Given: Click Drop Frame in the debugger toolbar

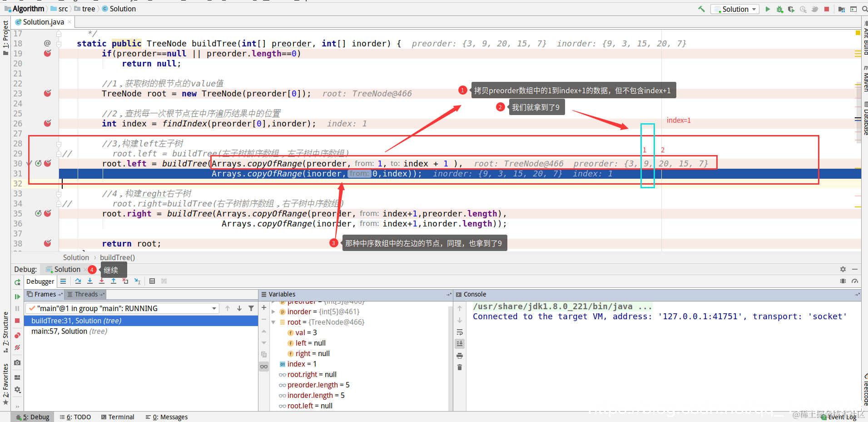Looking at the screenshot, I should coord(125,281).
